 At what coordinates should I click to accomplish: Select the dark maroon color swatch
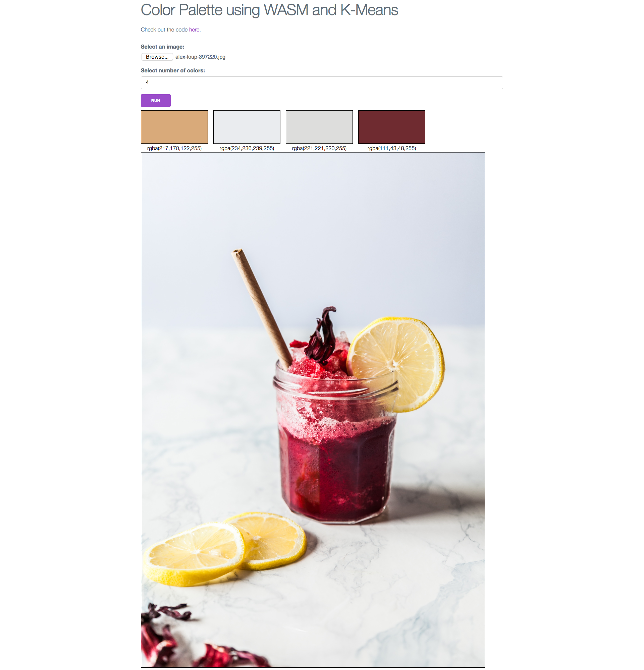[391, 127]
